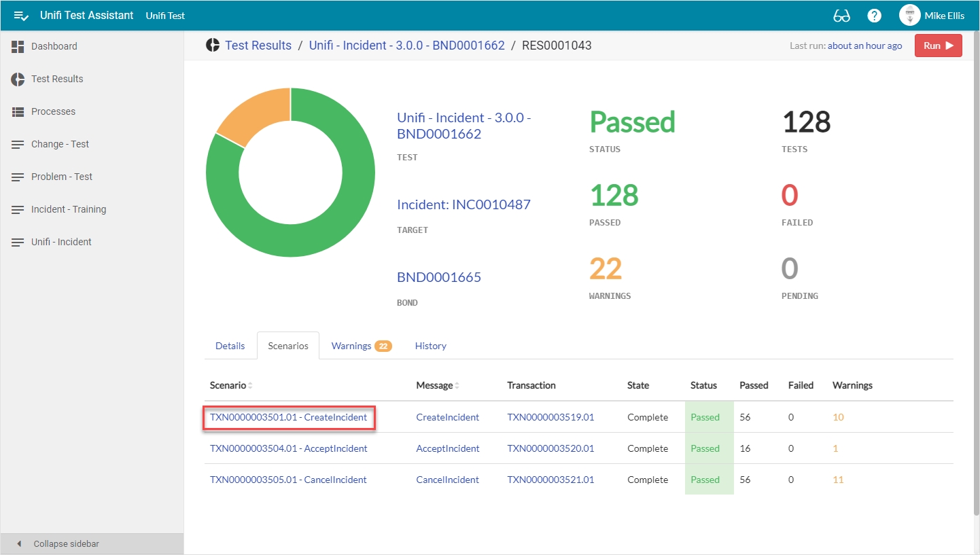Click the Processes list icon in sidebar
Image resolution: width=980 pixels, height=555 pixels.
[18, 111]
